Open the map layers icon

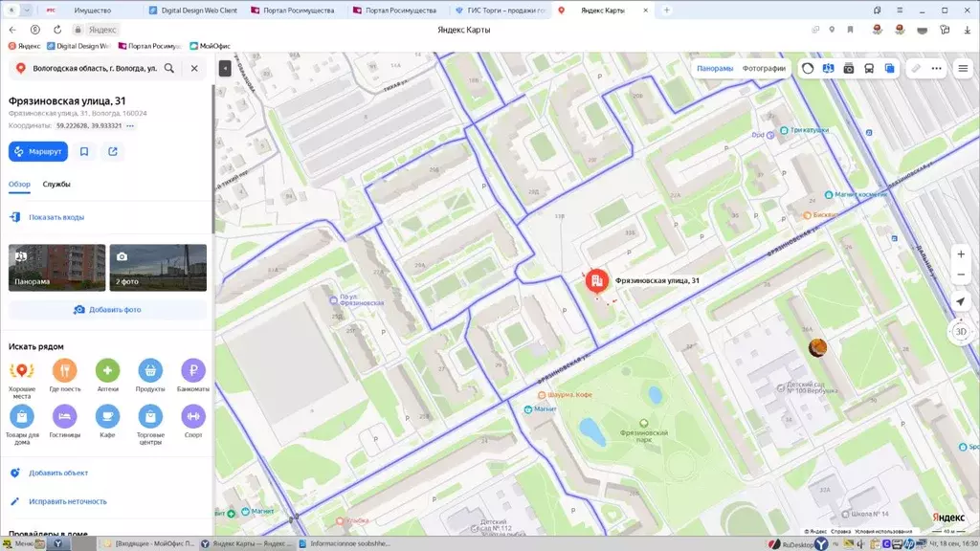[891, 68]
